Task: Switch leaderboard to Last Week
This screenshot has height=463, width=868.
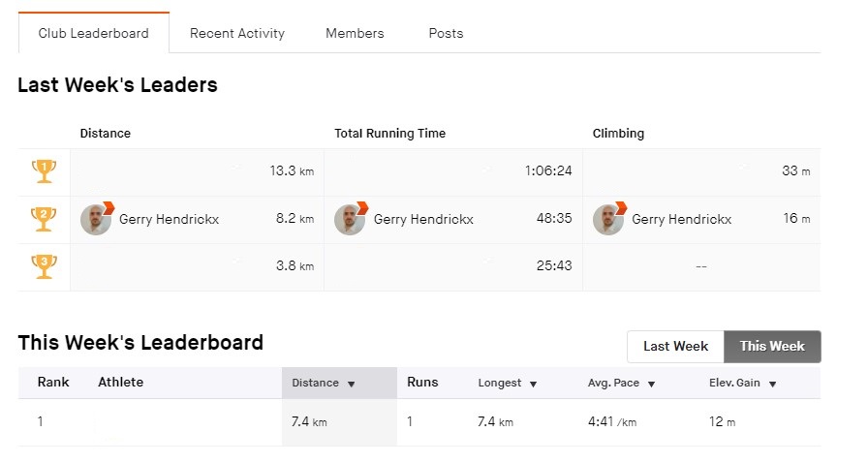Action: click(675, 347)
